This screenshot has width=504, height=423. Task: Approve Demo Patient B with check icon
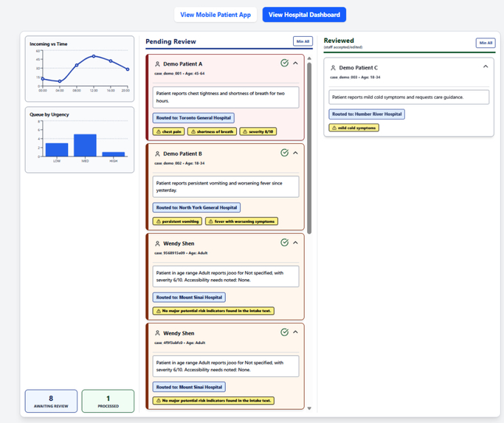pyautogui.click(x=284, y=153)
